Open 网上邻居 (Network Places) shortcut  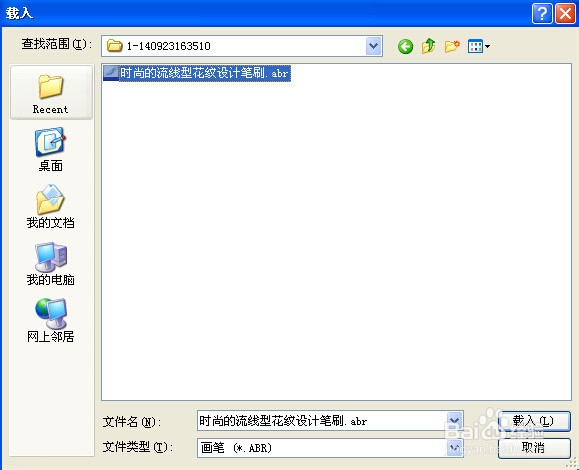point(51,321)
